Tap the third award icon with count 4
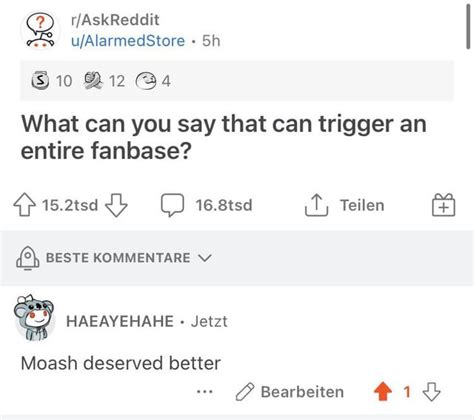 (x=146, y=81)
